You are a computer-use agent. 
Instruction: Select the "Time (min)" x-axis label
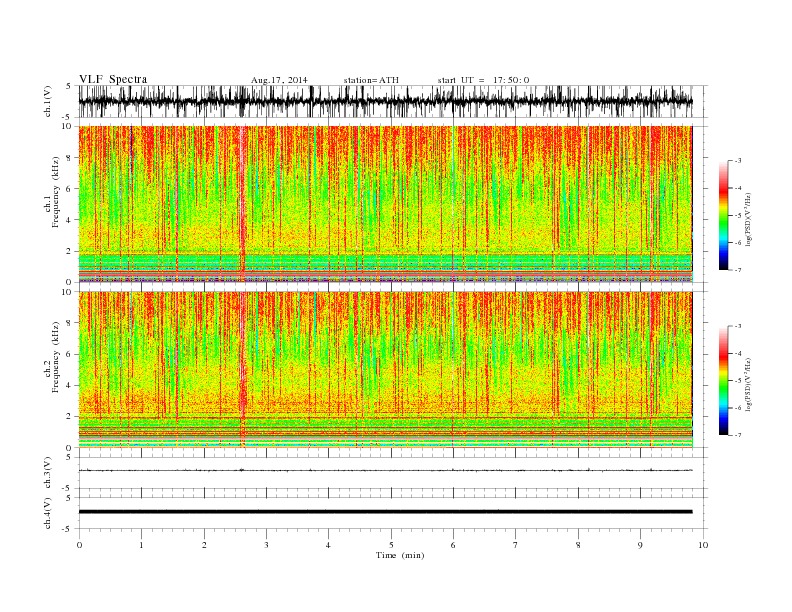400,555
